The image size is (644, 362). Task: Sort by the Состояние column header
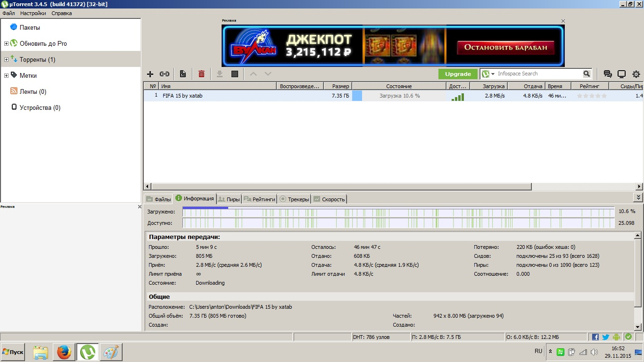click(399, 86)
